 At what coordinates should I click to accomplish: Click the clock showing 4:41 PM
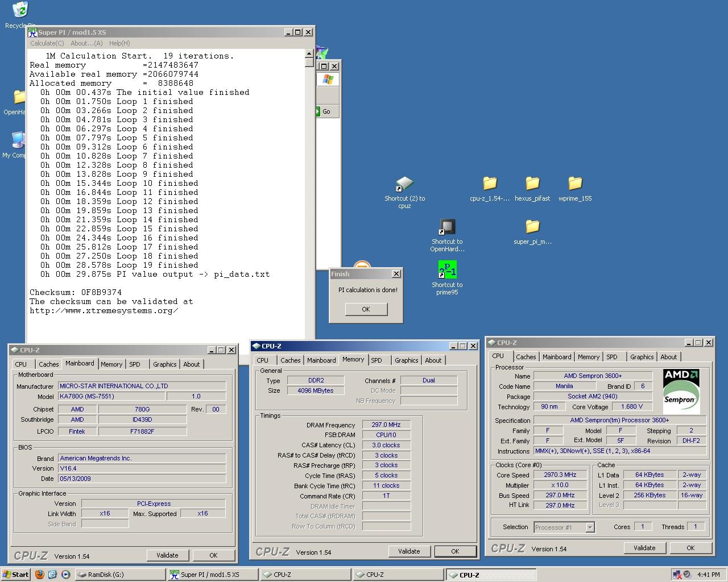(708, 575)
